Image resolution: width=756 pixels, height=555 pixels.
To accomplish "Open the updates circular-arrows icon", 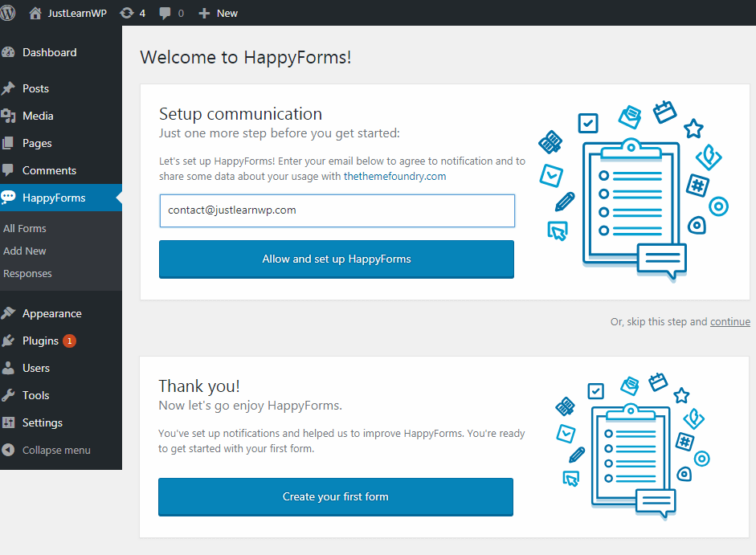I will coord(127,13).
